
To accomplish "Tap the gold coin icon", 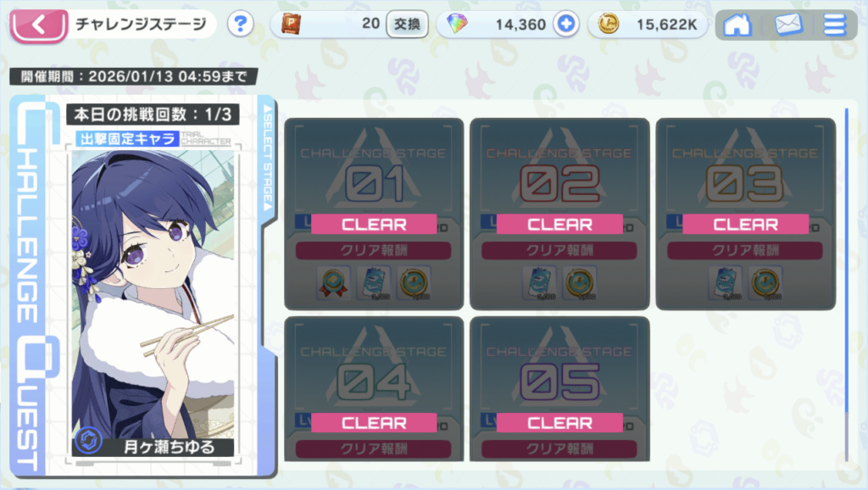I will 609,24.
